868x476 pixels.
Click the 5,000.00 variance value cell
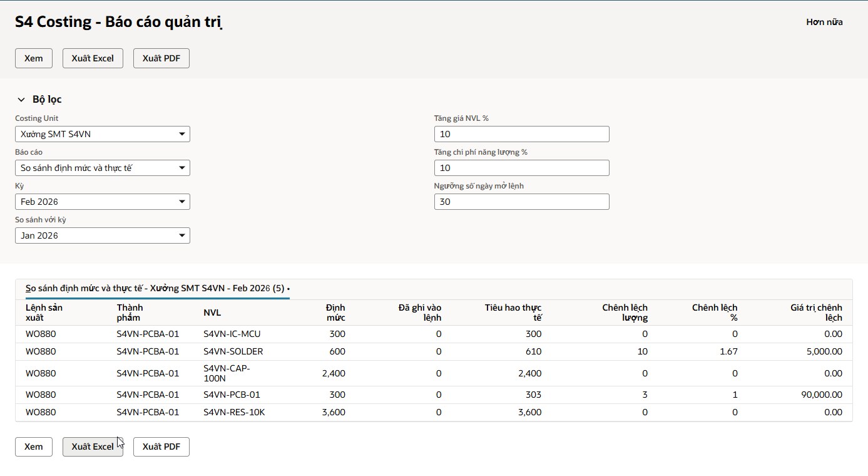(824, 352)
